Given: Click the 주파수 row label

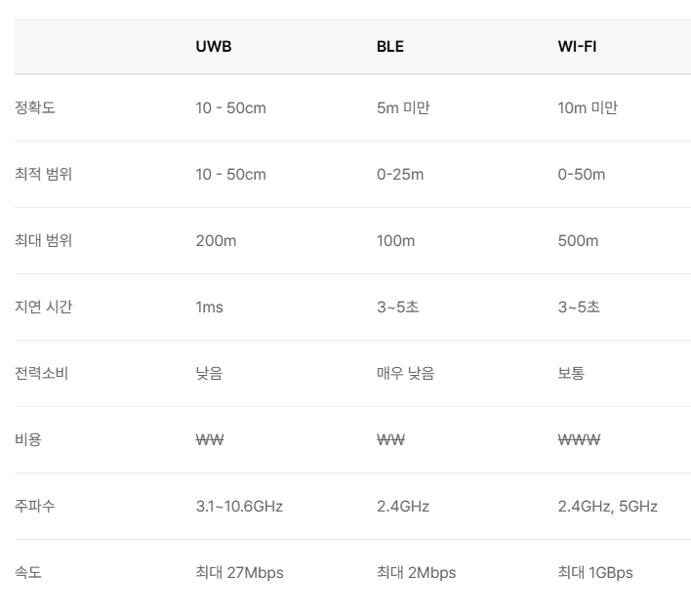Looking at the screenshot, I should click(x=36, y=506).
